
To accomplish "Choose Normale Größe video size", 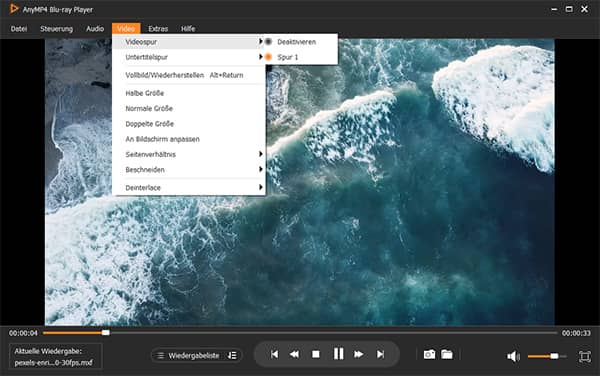I will 189,109.
